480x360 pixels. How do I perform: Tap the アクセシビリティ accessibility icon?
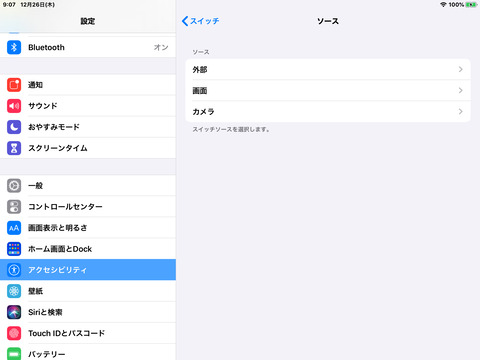click(14, 270)
